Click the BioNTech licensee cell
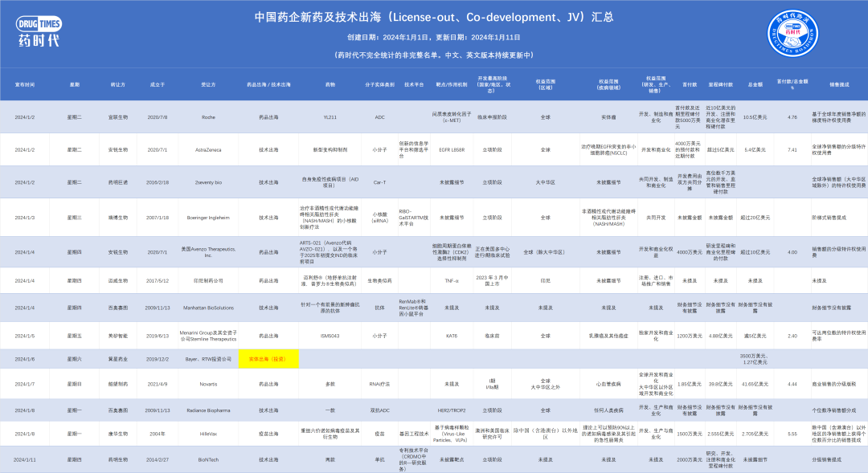868x473 pixels. pyautogui.click(x=208, y=459)
